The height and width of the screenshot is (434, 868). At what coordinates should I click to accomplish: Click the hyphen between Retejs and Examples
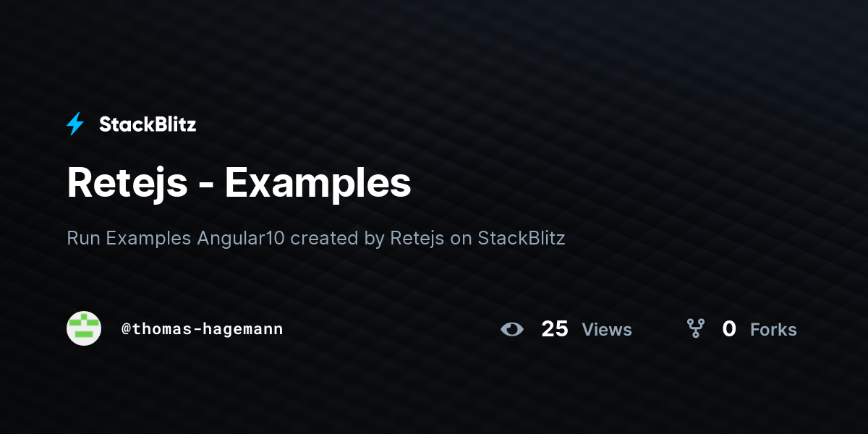205,187
